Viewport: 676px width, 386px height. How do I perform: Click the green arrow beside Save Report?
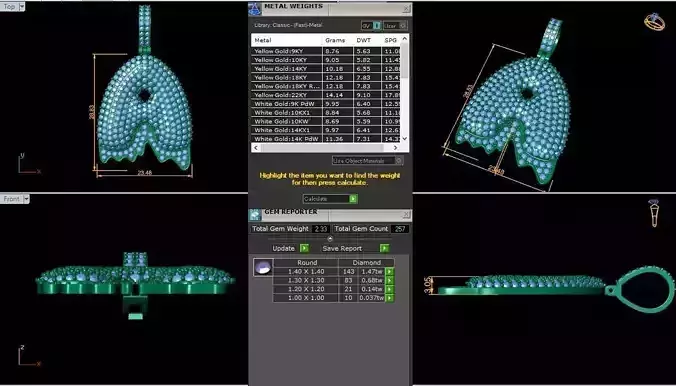385,248
